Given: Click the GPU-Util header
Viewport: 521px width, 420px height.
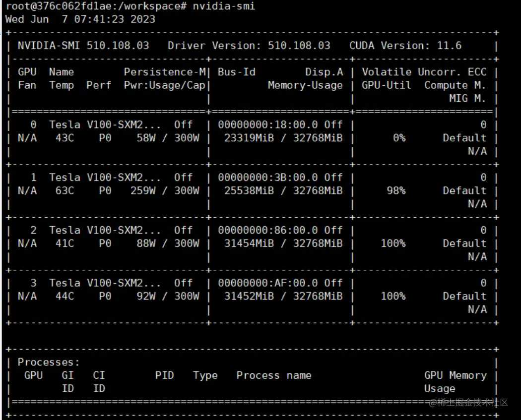Looking at the screenshot, I should click(386, 85).
